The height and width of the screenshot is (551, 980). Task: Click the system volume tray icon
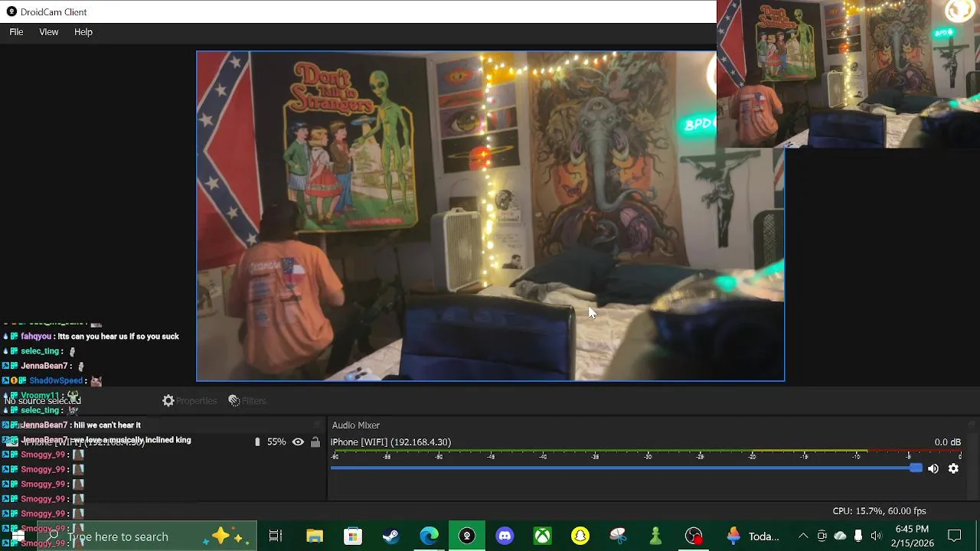coord(876,536)
